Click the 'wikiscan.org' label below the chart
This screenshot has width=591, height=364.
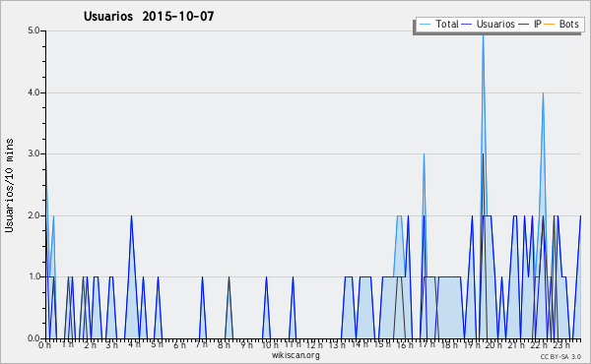point(295,355)
